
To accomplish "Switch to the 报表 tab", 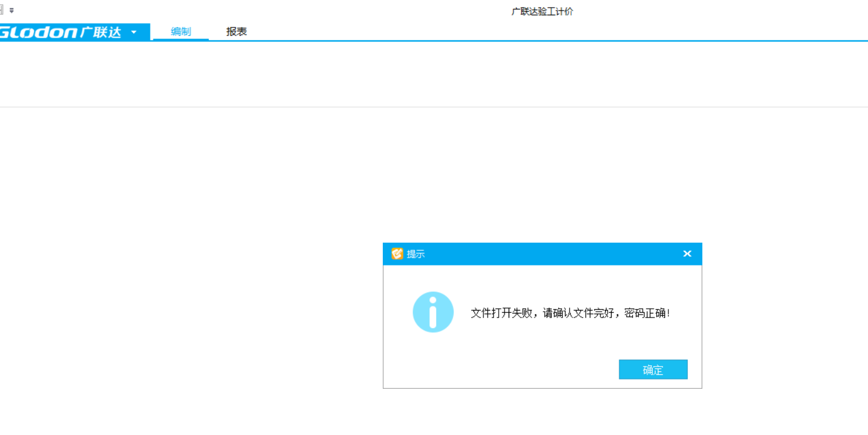I will coord(236,32).
